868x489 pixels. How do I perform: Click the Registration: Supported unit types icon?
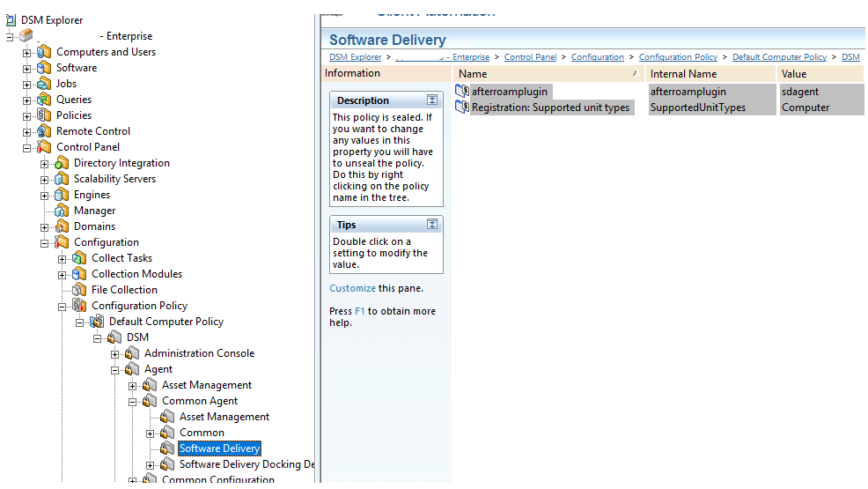(462, 107)
